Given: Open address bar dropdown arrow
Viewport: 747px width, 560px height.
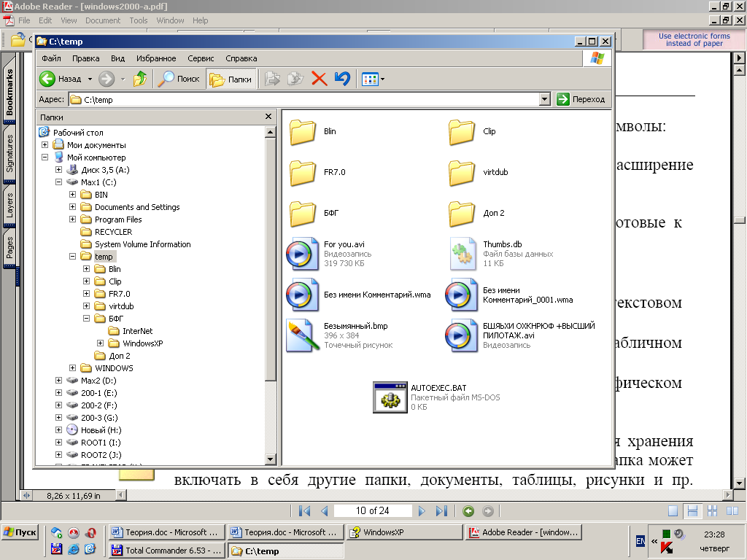Looking at the screenshot, I should pyautogui.click(x=544, y=99).
